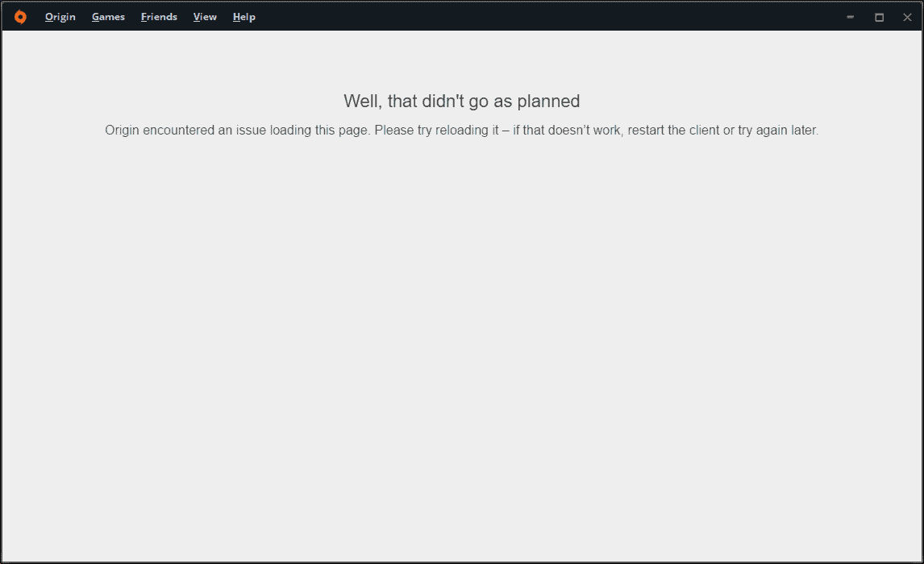Click the blank error page background
This screenshot has height=564, width=924.
462,338
